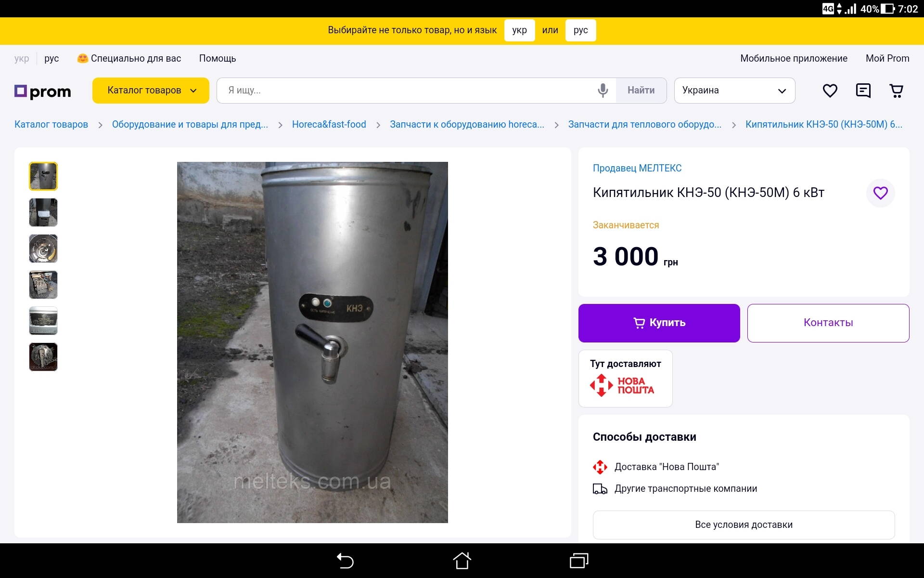Open the messages chat icon
Image resolution: width=924 pixels, height=578 pixels.
[x=863, y=91]
